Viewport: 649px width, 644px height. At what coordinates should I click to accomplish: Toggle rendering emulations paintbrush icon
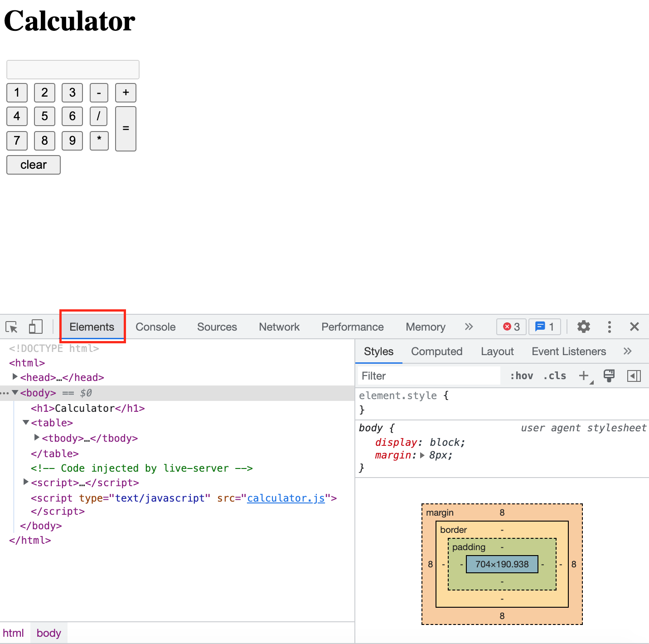pyautogui.click(x=609, y=376)
